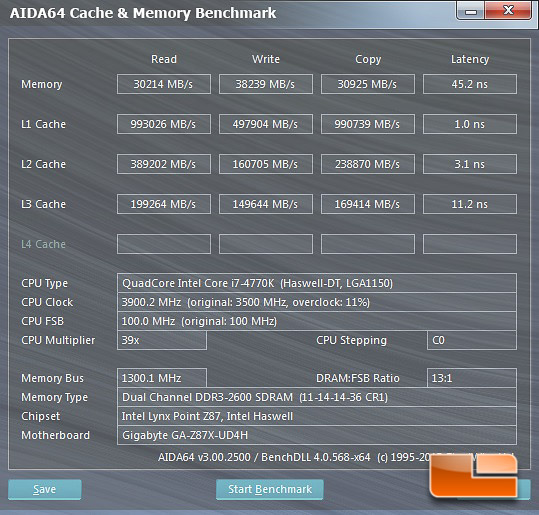Click the Write column header
539x515 pixels.
(266, 59)
